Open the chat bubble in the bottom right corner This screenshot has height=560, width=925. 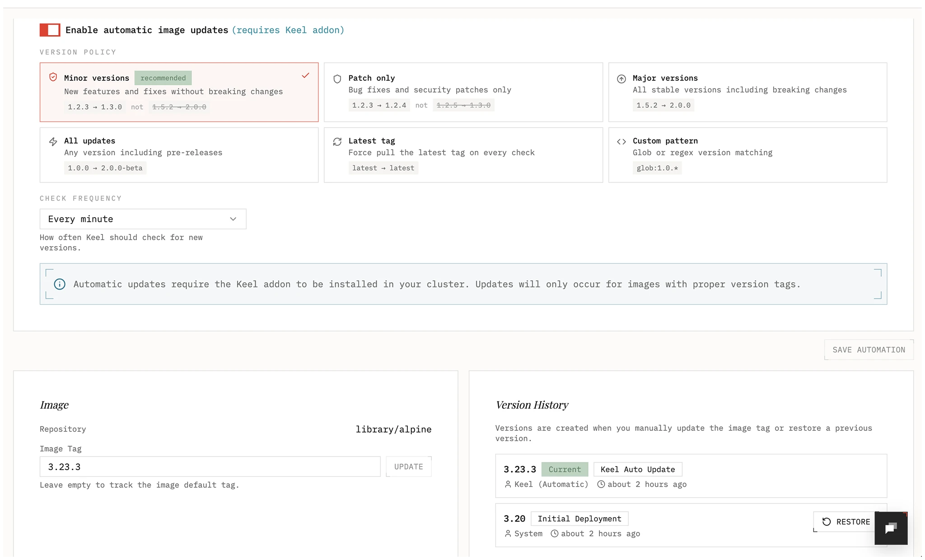[891, 528]
